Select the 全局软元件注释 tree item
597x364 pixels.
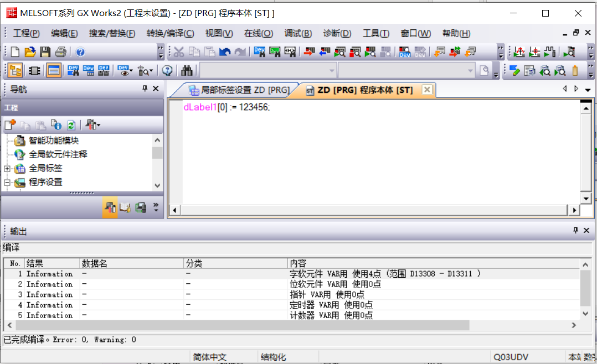(x=58, y=154)
